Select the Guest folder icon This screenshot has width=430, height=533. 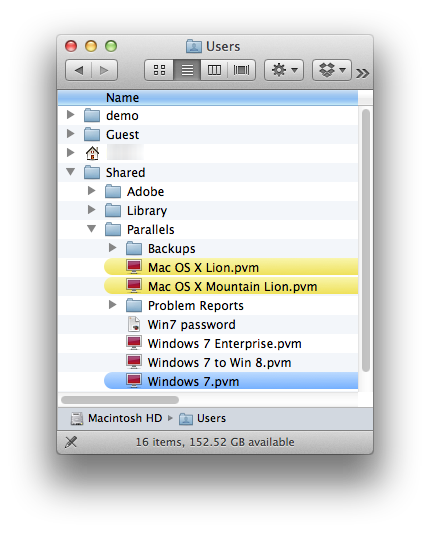tap(92, 135)
